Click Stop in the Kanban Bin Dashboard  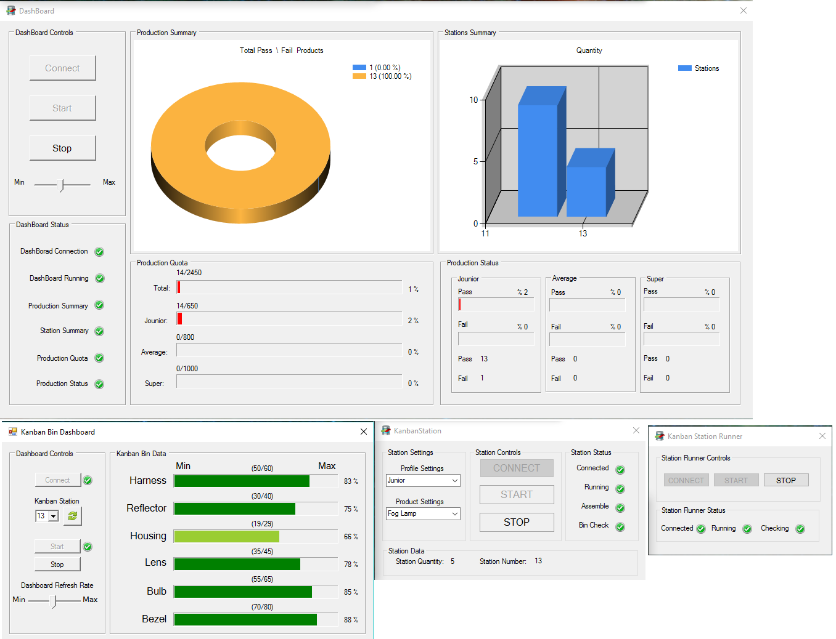pyautogui.click(x=58, y=564)
